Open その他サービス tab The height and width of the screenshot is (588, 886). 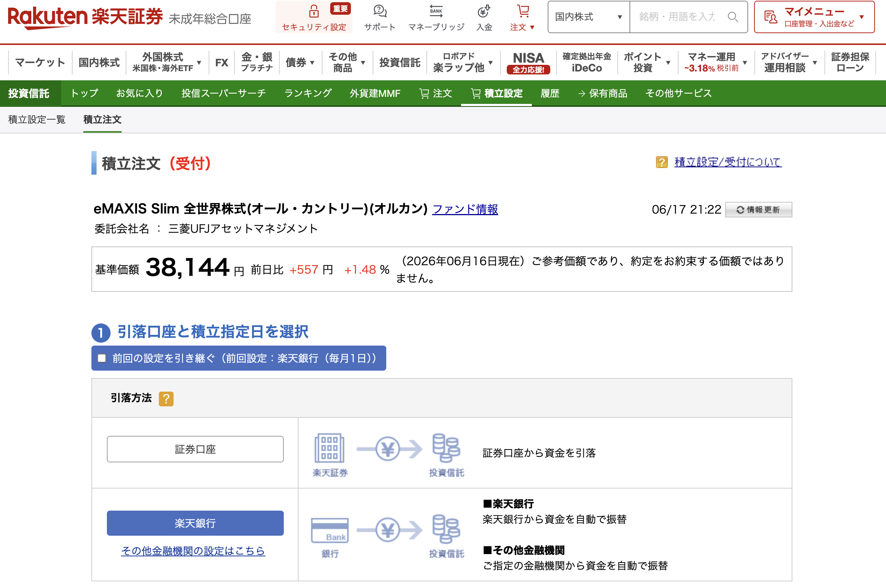(x=678, y=93)
